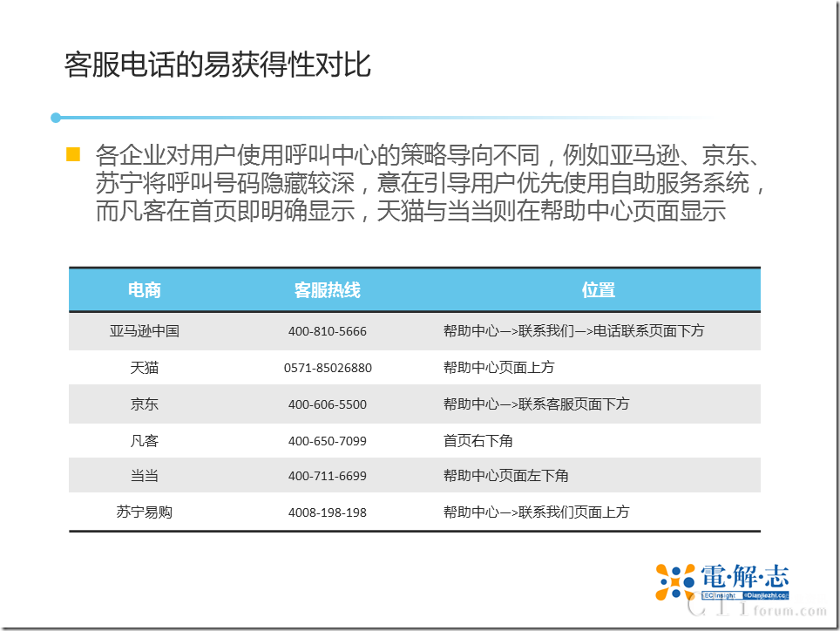Select the 苏宁易购 table cell
The width and height of the screenshot is (840, 631).
pyautogui.click(x=145, y=512)
